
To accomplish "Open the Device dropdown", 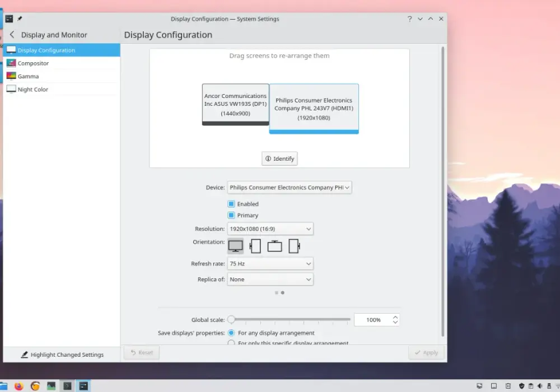I will pos(290,188).
